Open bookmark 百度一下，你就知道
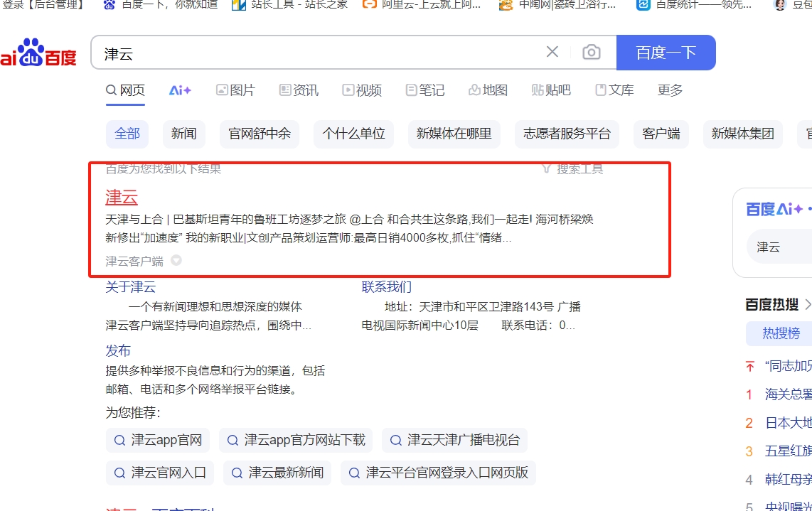 click(161, 5)
